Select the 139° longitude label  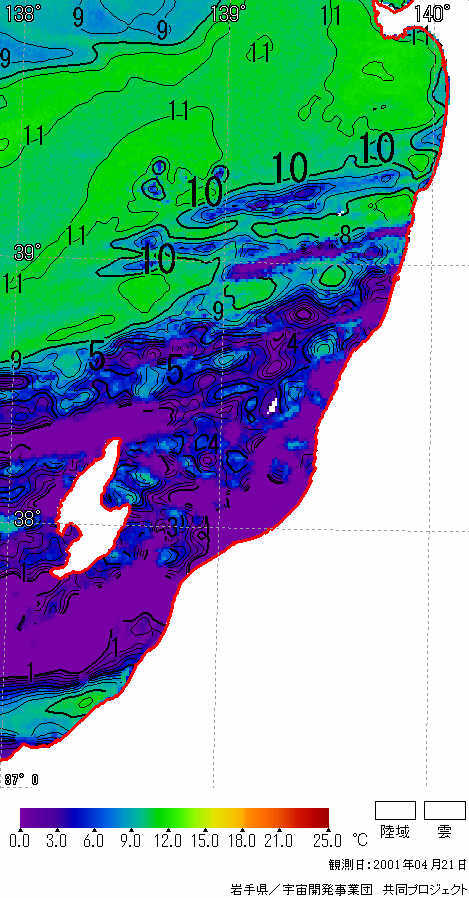[x=228, y=13]
